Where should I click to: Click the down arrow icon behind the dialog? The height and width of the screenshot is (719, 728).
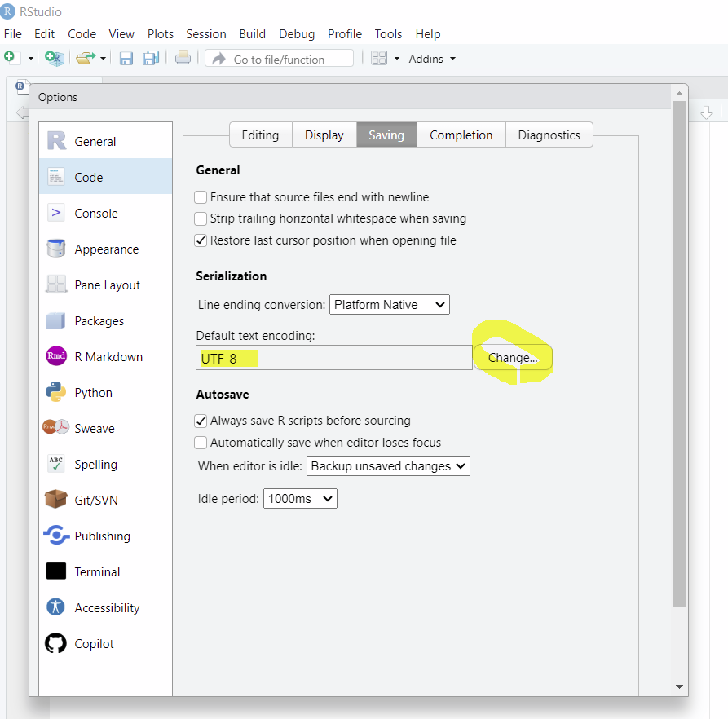(x=706, y=112)
